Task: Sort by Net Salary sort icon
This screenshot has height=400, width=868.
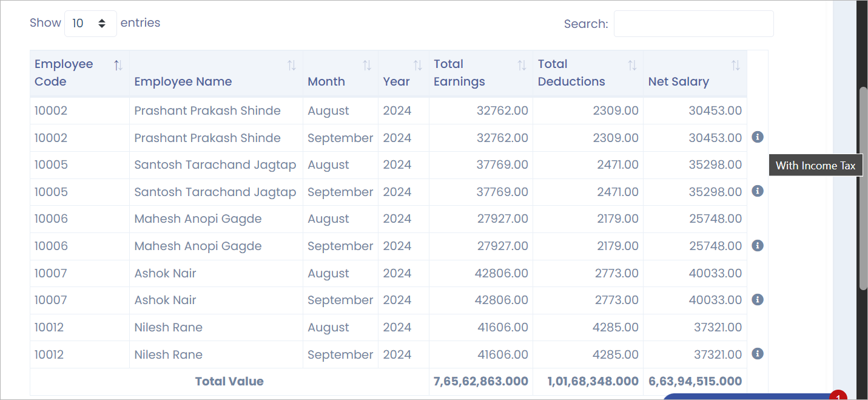Action: click(736, 66)
